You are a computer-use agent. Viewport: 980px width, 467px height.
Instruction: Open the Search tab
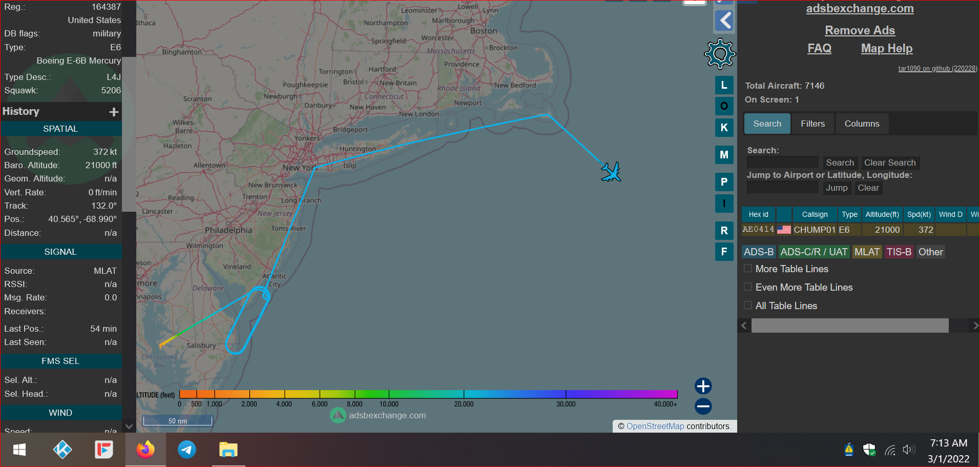pyautogui.click(x=767, y=124)
